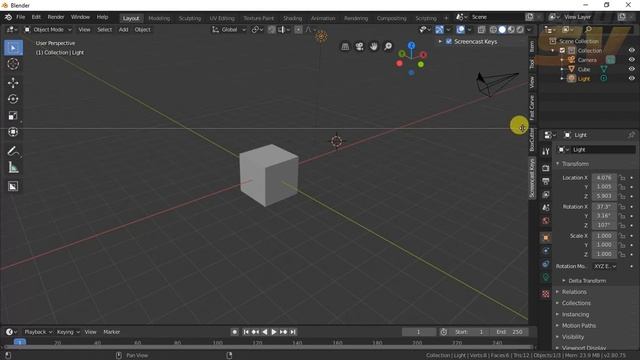This screenshot has height=360, width=640.
Task: Open the Output properties tab icon
Action: [546, 181]
